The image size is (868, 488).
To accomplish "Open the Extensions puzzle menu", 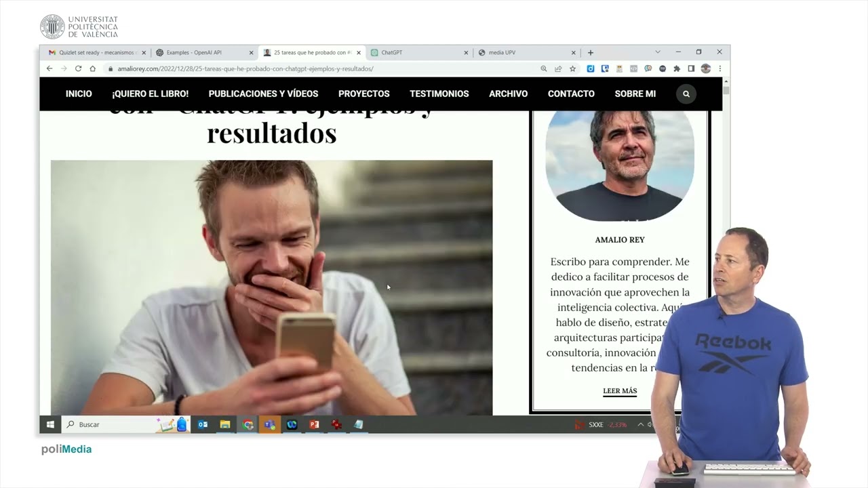I will [x=677, y=68].
